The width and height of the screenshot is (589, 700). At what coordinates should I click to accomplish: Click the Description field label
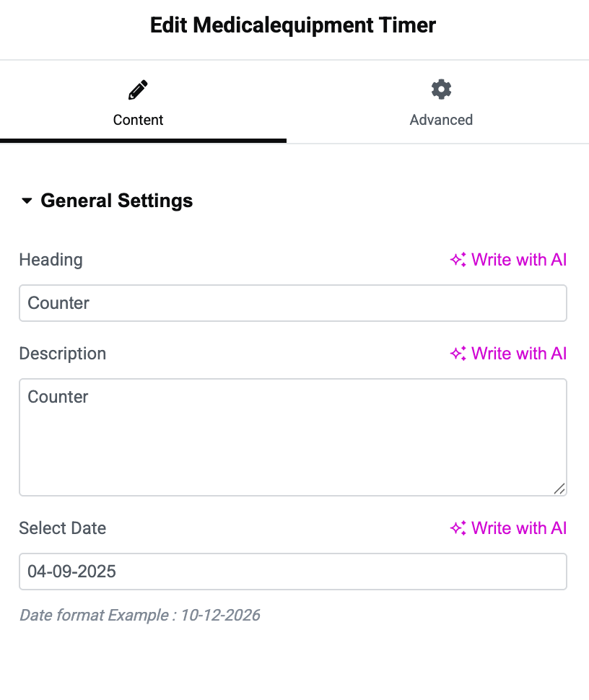(x=62, y=354)
